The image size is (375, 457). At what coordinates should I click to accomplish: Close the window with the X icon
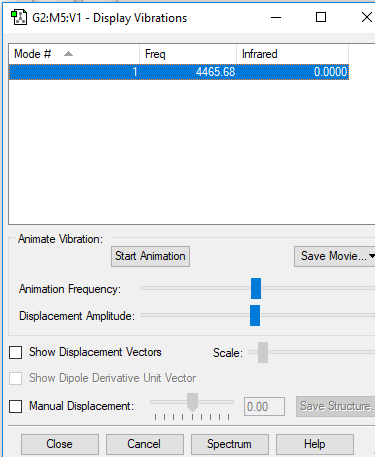[x=367, y=17]
